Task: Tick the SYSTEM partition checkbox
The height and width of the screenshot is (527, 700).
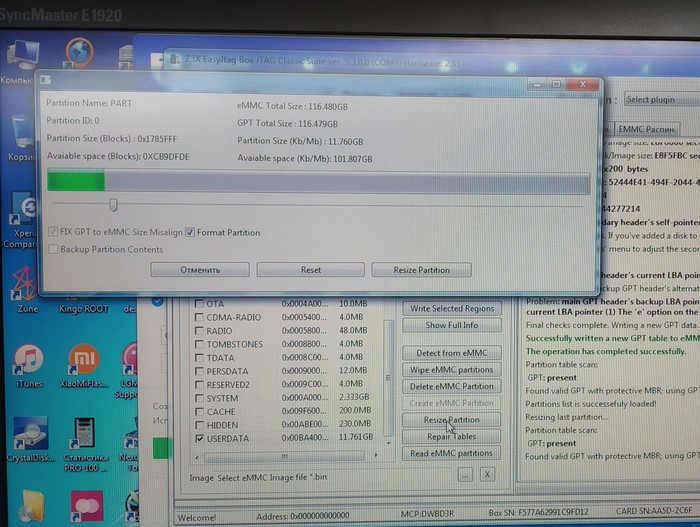Action: (x=198, y=397)
